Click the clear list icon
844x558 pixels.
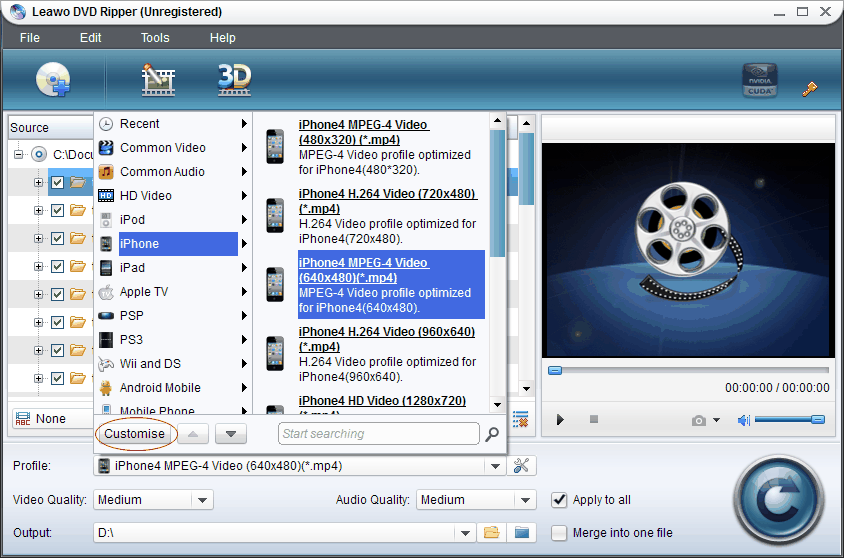tap(520, 419)
